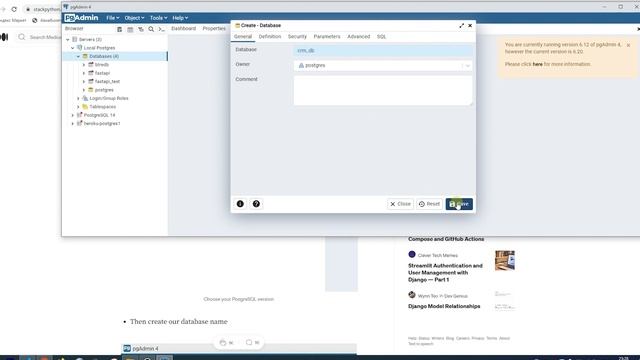
Task: Click the Clever Tech Memes author name
Action: [x=438, y=256]
